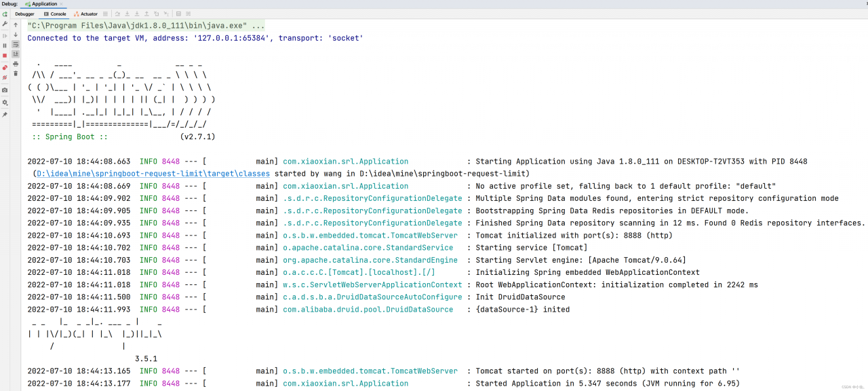Click 'Tomcat started on port(s): 8888' message
The width and height of the screenshot is (868, 391).
pyautogui.click(x=608, y=371)
